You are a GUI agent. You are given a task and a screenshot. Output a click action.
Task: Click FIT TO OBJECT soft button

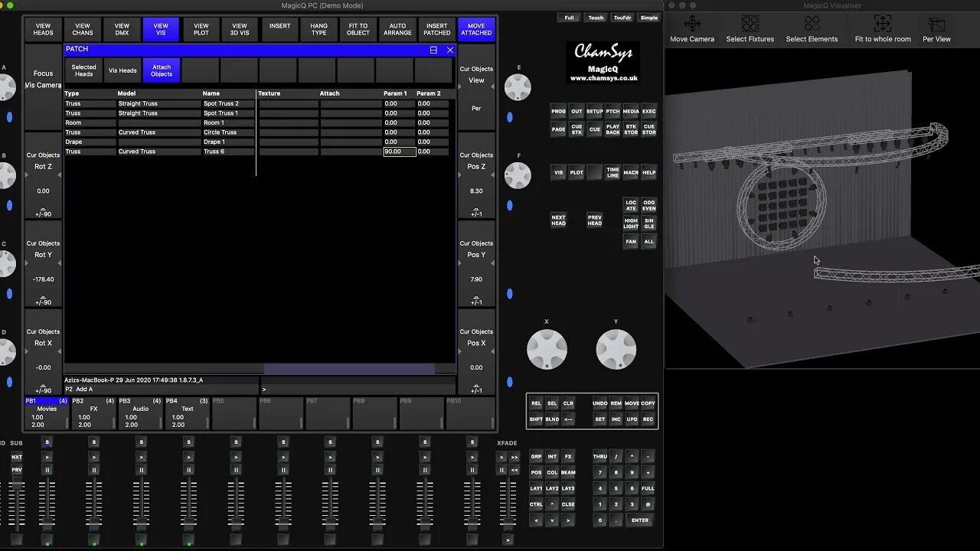click(358, 30)
